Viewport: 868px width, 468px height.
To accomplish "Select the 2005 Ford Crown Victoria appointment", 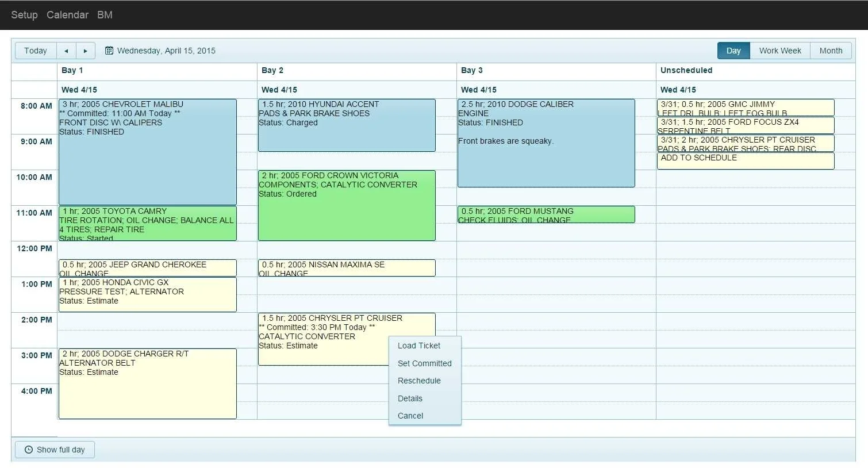I will click(347, 205).
